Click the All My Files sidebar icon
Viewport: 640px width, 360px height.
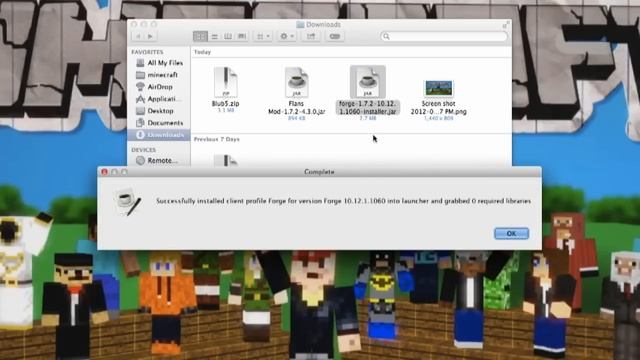point(140,63)
